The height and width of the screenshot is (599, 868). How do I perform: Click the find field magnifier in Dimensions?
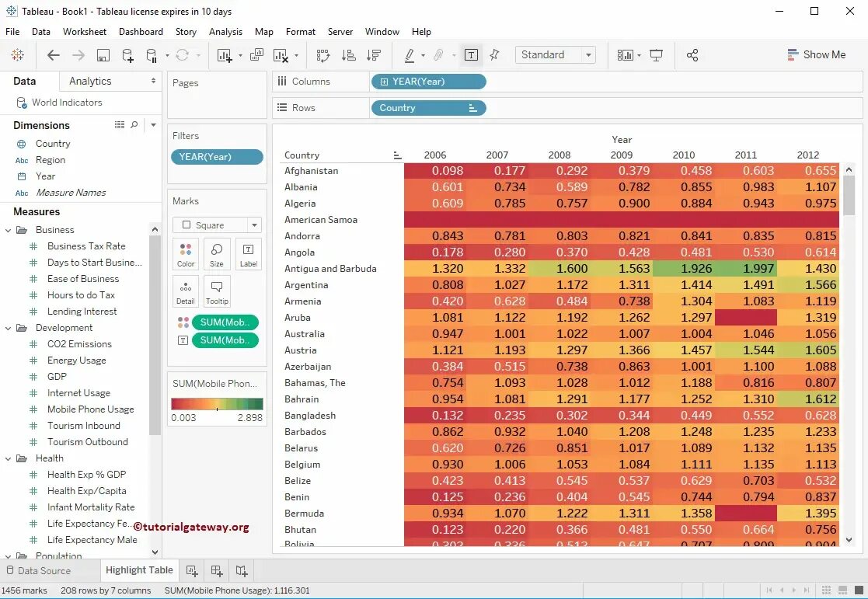(134, 125)
